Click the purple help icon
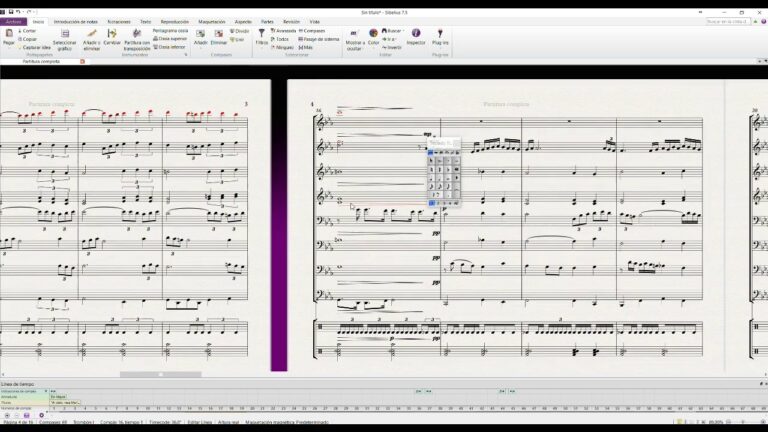The width and height of the screenshot is (768, 432). tap(763, 22)
